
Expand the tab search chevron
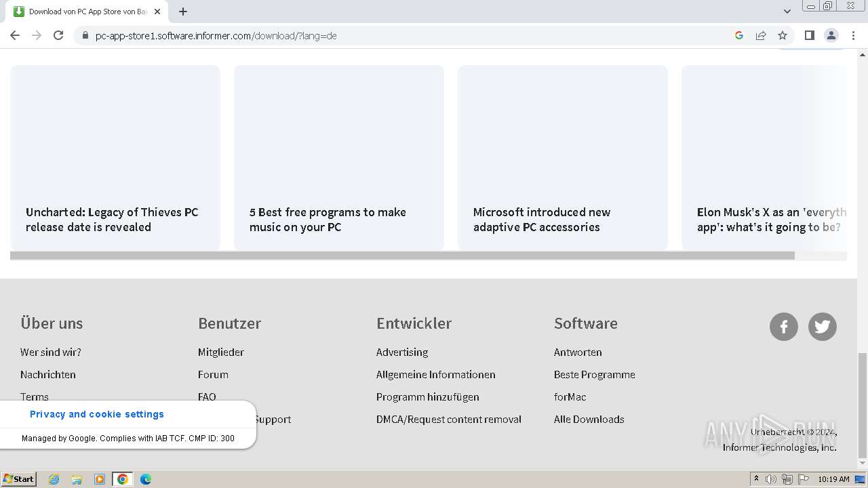[x=787, y=12]
